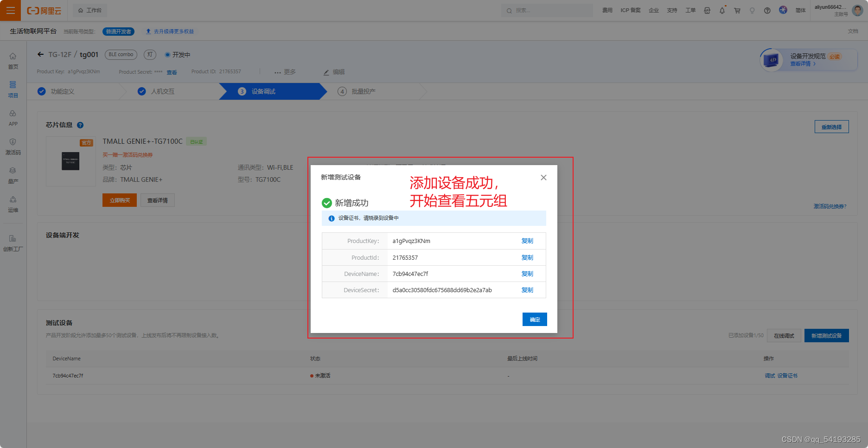Open the 支持 menu
Screen dimensions: 868x448
click(672, 10)
